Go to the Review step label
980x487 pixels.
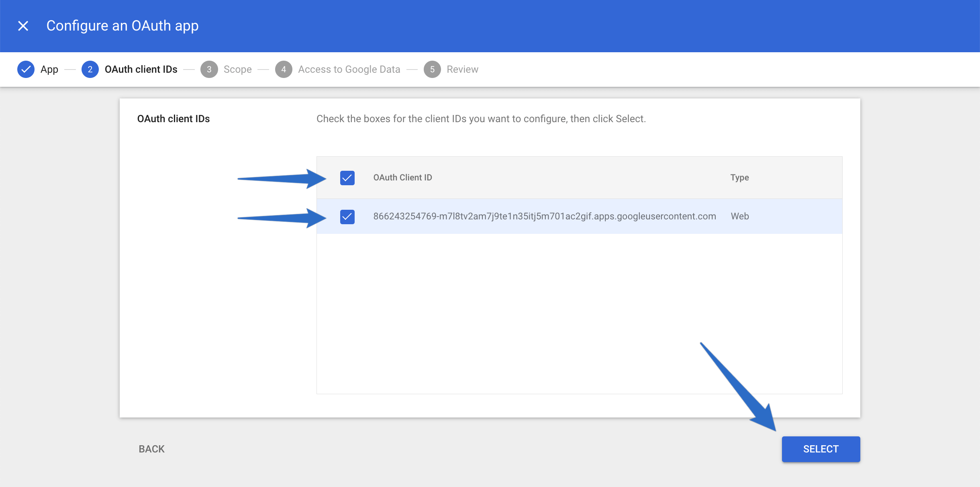coord(462,70)
